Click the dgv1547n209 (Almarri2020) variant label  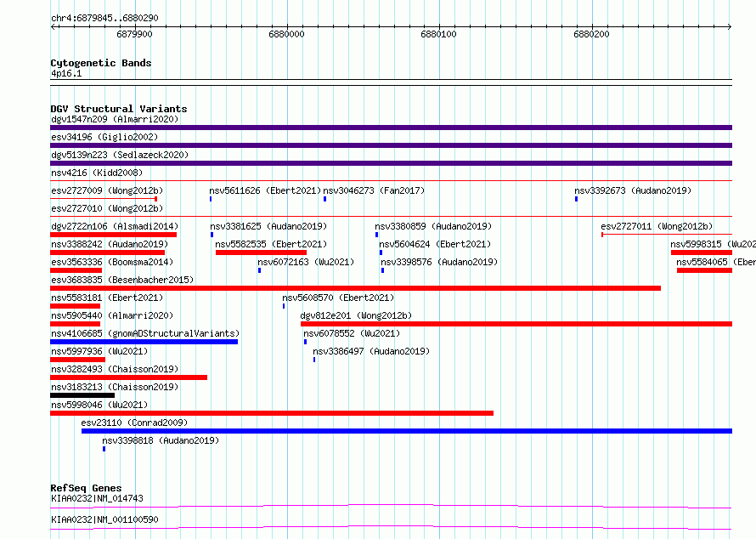(115, 119)
